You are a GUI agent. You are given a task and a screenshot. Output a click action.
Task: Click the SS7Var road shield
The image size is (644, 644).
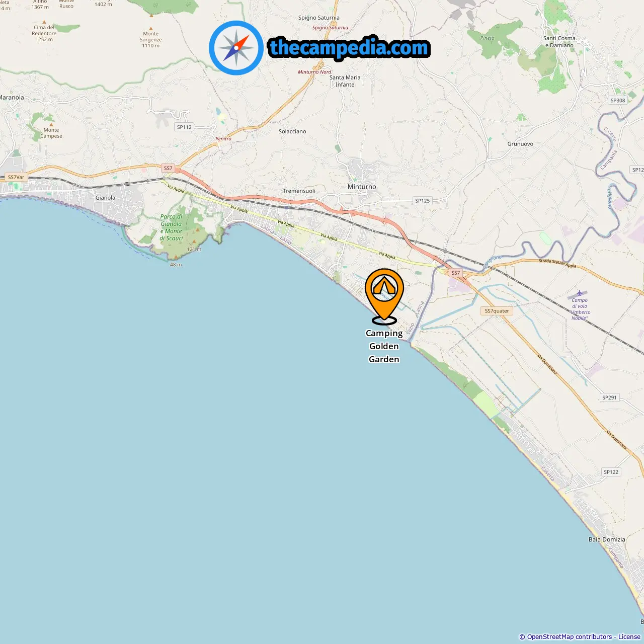click(x=16, y=177)
